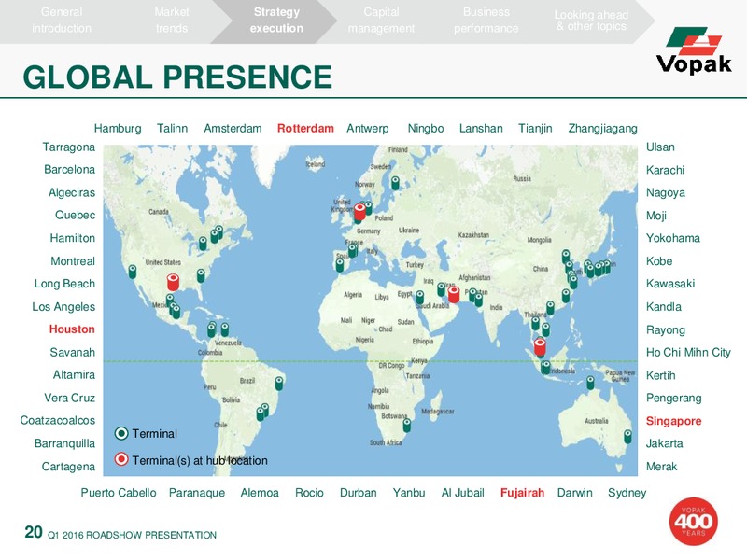Viewport: 747px width, 560px height.
Task: Click the Amsterdam label
Action: (233, 129)
